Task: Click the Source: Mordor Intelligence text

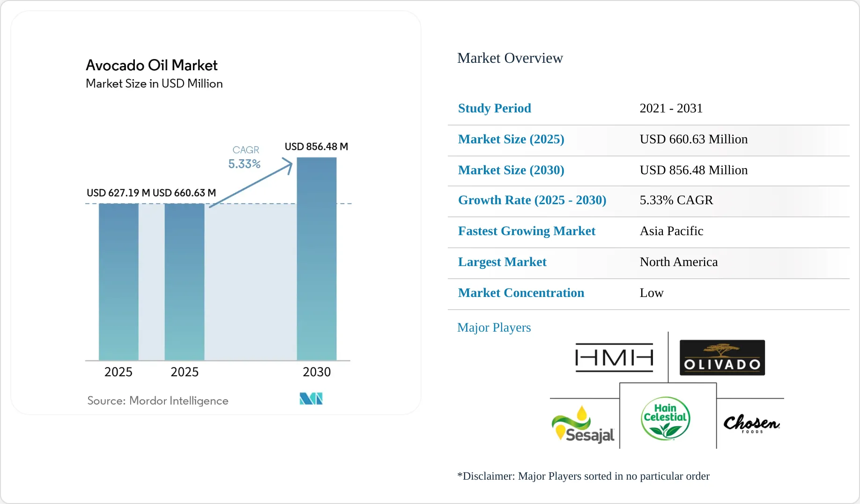Action: coord(158,400)
